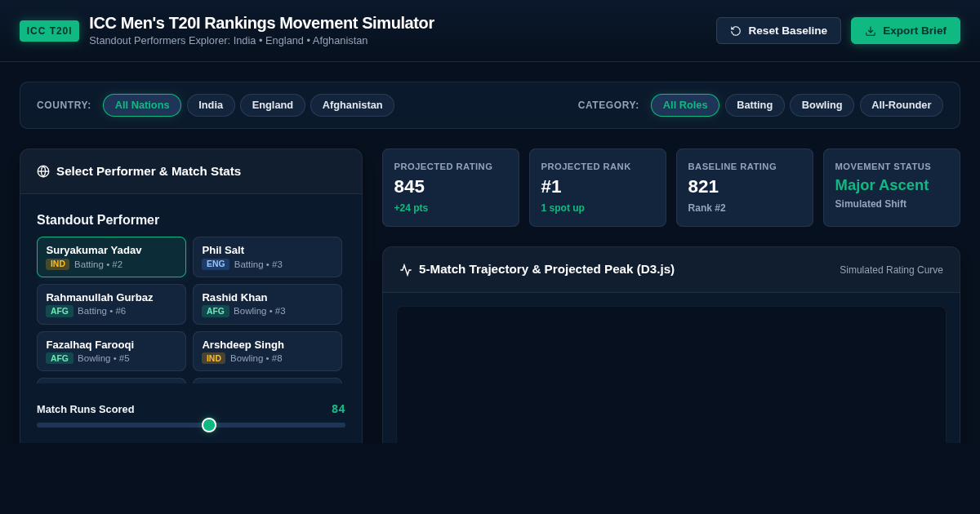Choose Rahmanullah Gurbaz as performer
Image resolution: width=980 pixels, height=514 pixels.
coord(111,304)
